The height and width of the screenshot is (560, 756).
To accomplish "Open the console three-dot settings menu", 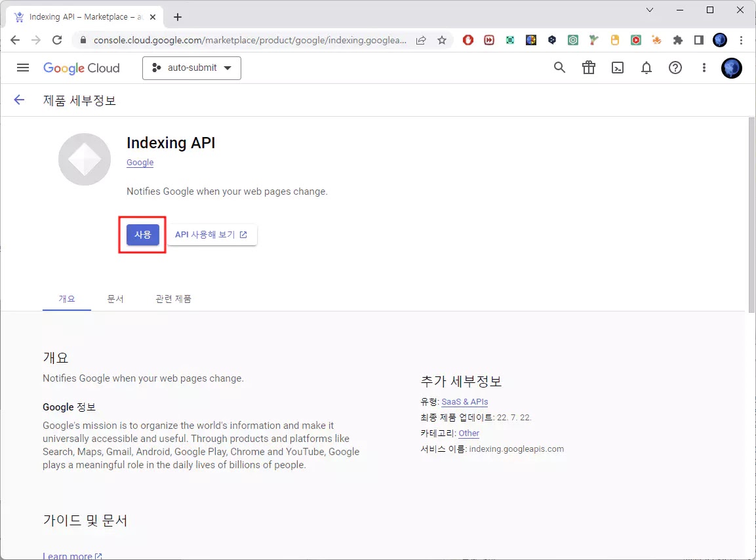I will 704,68.
